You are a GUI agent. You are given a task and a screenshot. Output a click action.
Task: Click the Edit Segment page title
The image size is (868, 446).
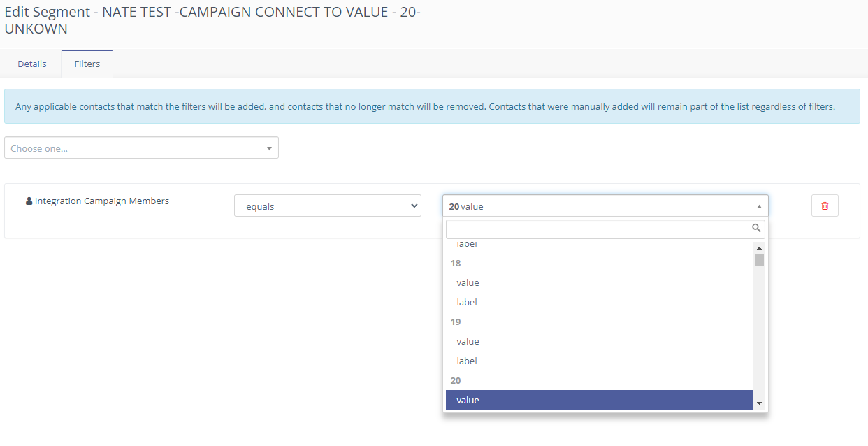point(212,21)
